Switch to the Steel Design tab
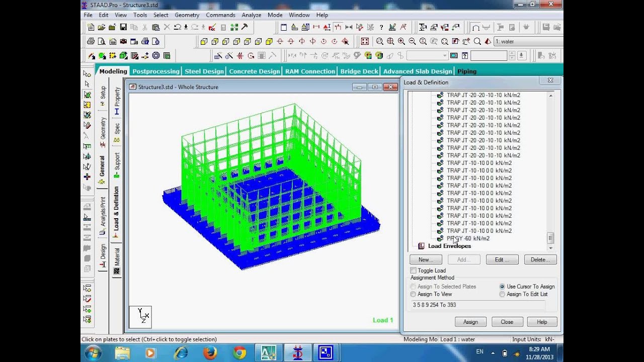644x362 pixels. (204, 71)
